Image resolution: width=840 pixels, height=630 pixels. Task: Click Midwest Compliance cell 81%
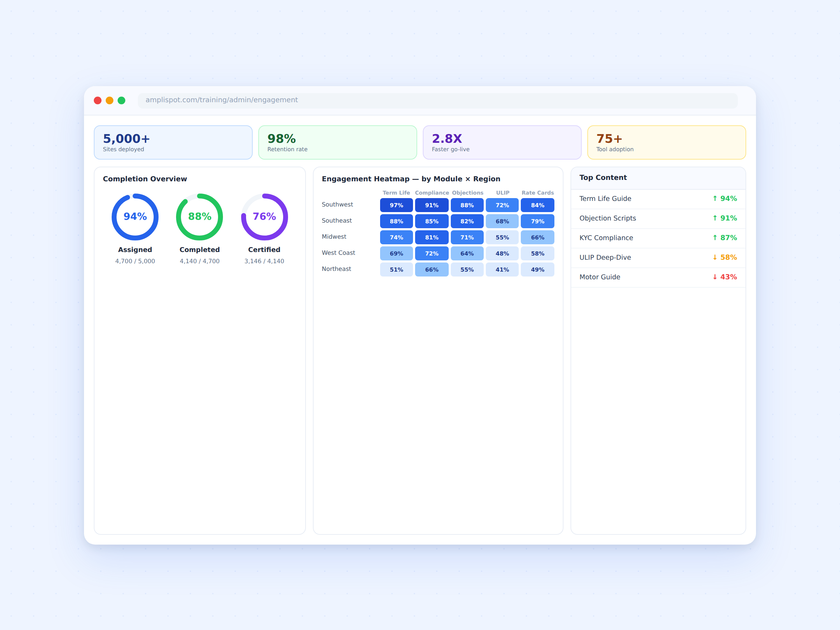(432, 237)
